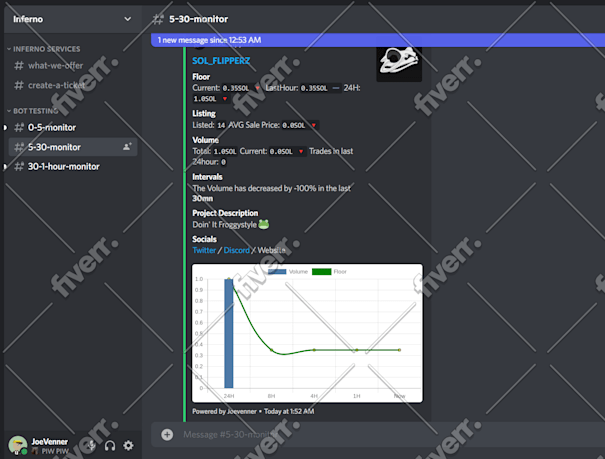The width and height of the screenshot is (605, 459).
Task: Click the 24H floor 1.0SOL value
Action: pos(205,99)
